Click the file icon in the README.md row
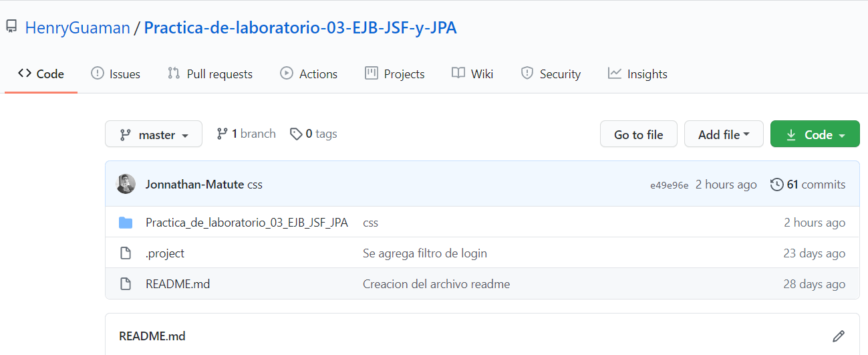 click(125, 284)
